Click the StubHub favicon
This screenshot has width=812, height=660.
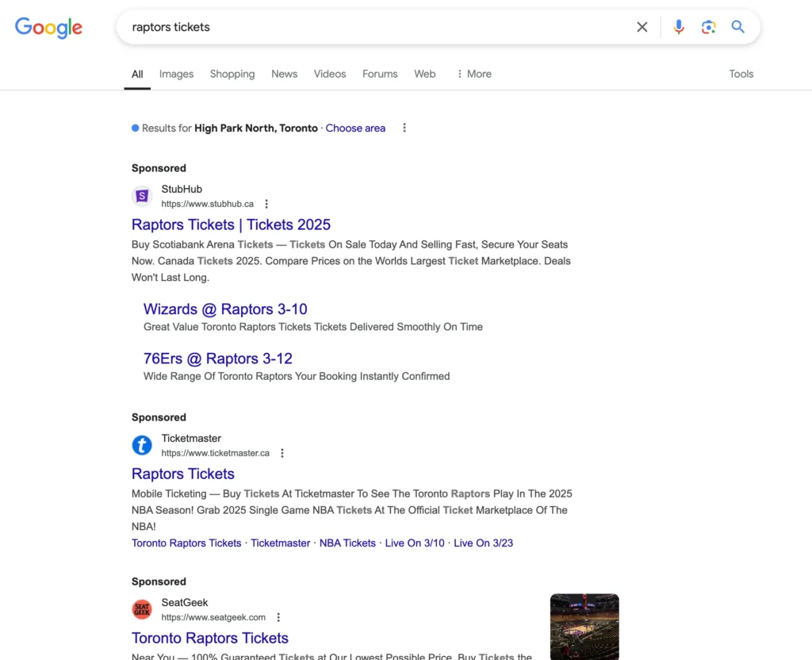pyautogui.click(x=142, y=196)
